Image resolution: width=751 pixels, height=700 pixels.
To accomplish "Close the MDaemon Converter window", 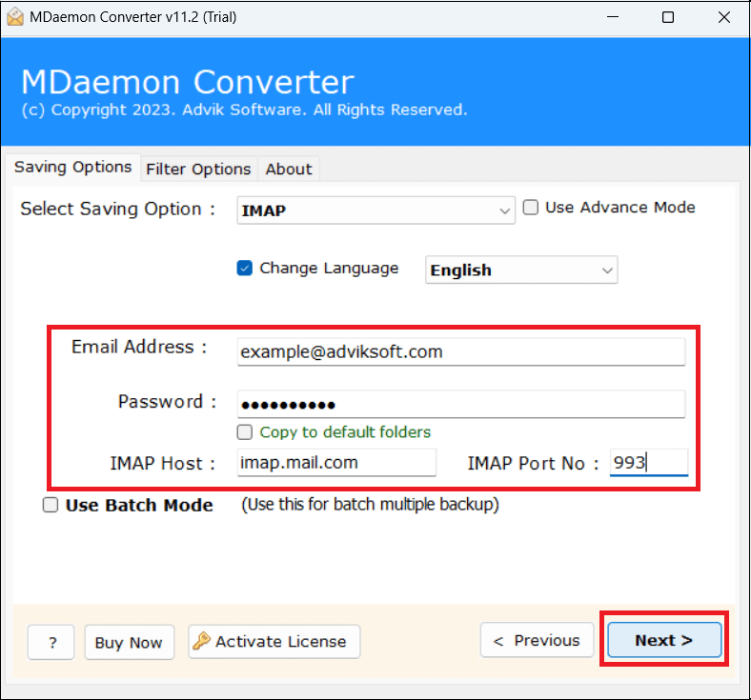I will [x=724, y=17].
